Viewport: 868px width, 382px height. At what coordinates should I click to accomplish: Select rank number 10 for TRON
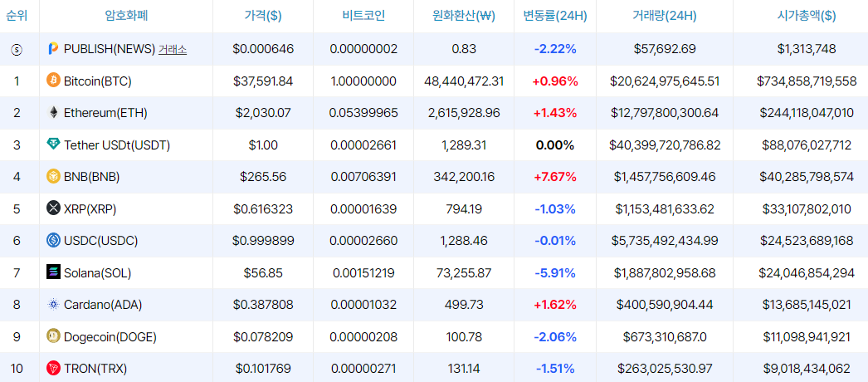point(17,368)
